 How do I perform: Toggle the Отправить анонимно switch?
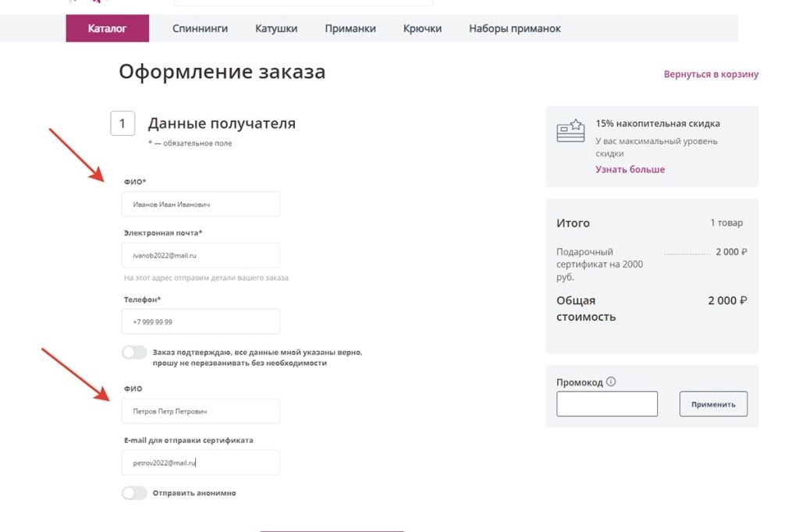134,493
